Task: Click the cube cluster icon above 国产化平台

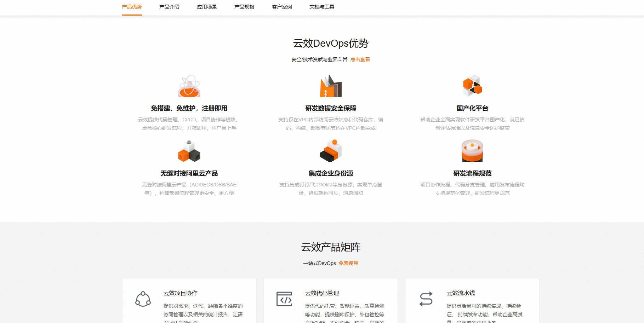Action: click(x=472, y=86)
